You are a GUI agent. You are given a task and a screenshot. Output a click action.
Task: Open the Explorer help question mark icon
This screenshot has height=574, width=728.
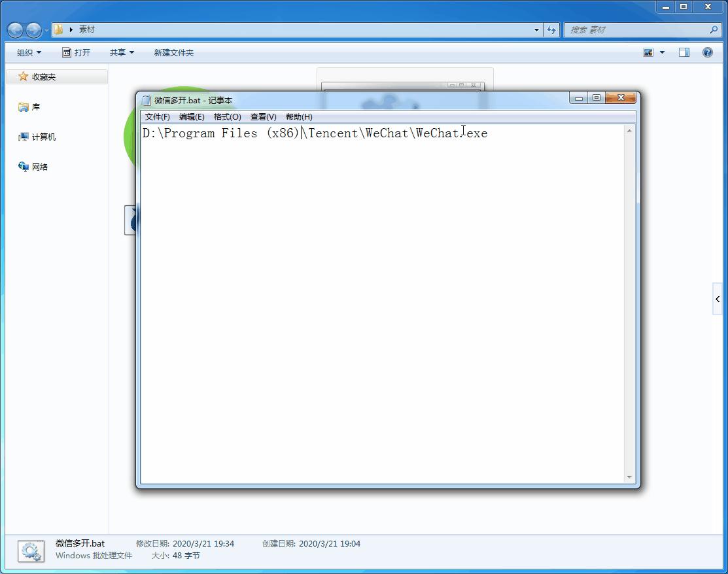click(x=707, y=52)
